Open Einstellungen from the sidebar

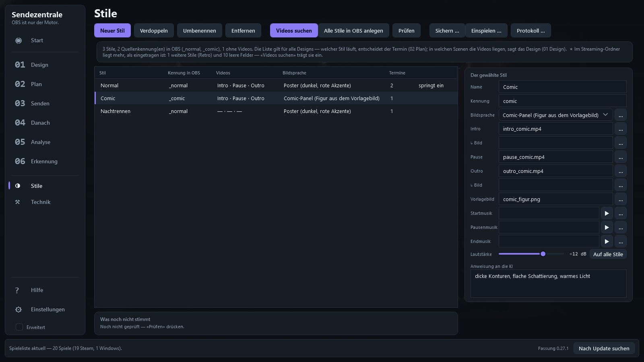[x=45, y=309]
